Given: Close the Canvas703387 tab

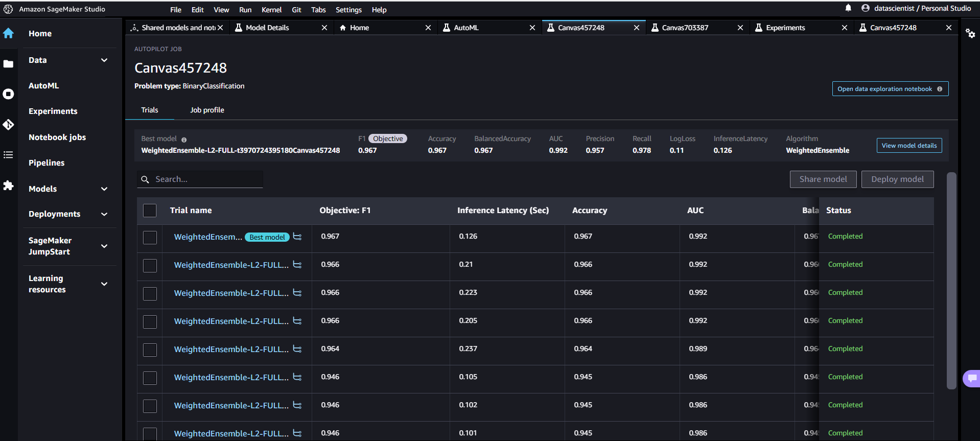Looking at the screenshot, I should pyautogui.click(x=740, y=28).
